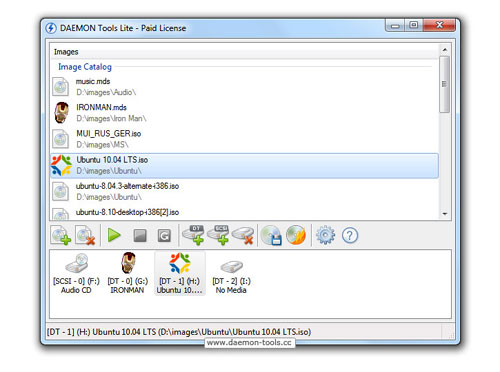Viewport: 500px width, 372px height.
Task: Add a SCSI virtual drive
Action: point(218,235)
